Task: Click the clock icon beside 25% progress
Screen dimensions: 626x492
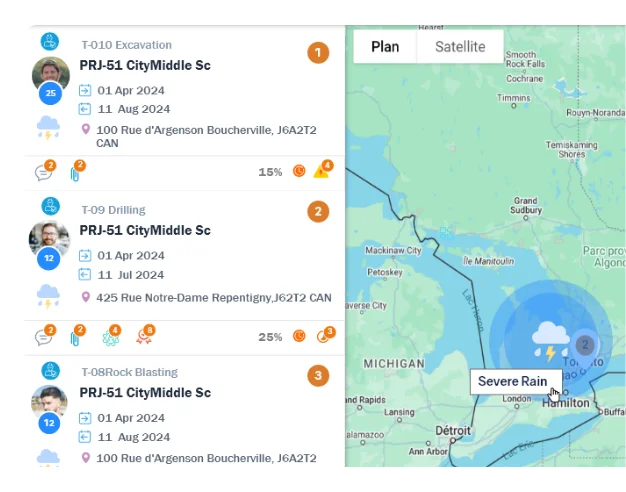Action: (x=299, y=336)
